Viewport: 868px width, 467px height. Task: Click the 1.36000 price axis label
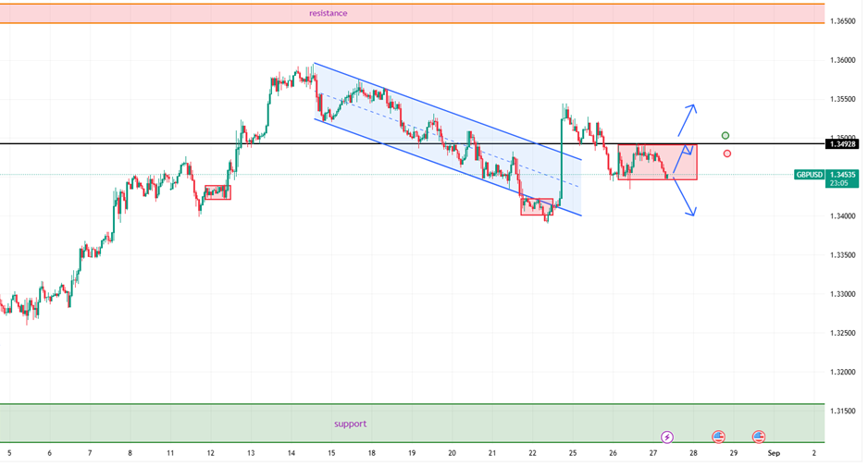pyautogui.click(x=842, y=60)
